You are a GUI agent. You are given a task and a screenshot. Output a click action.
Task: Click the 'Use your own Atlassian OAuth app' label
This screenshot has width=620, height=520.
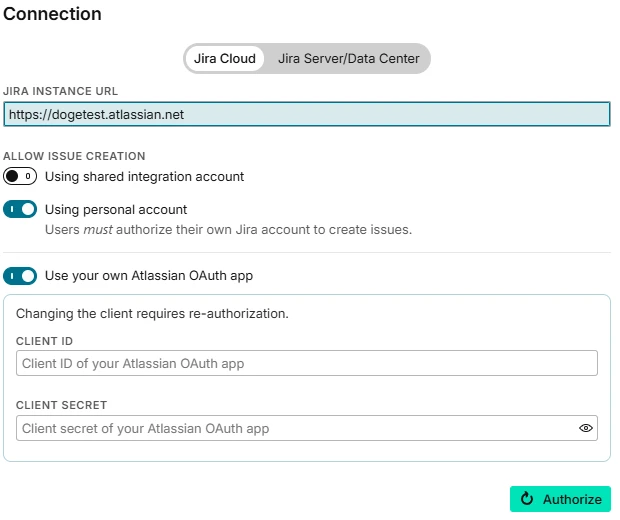(149, 276)
